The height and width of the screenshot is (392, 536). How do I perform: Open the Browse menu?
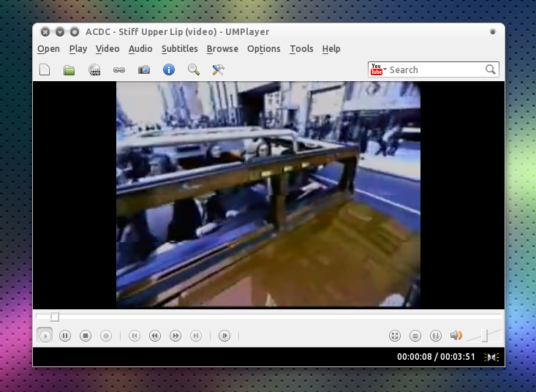click(x=222, y=49)
